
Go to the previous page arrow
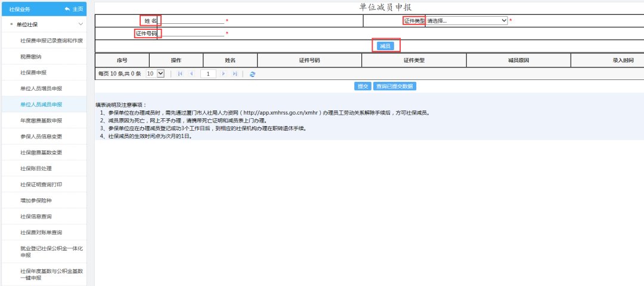click(191, 73)
